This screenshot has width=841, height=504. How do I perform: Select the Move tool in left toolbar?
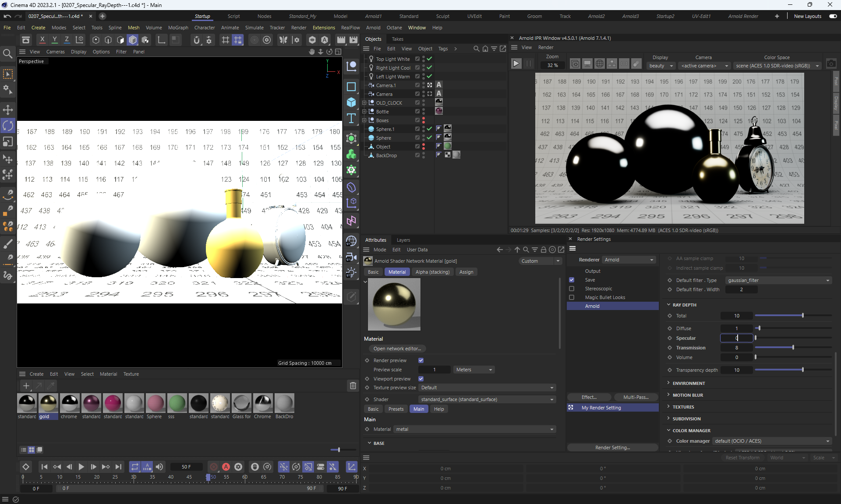point(8,109)
